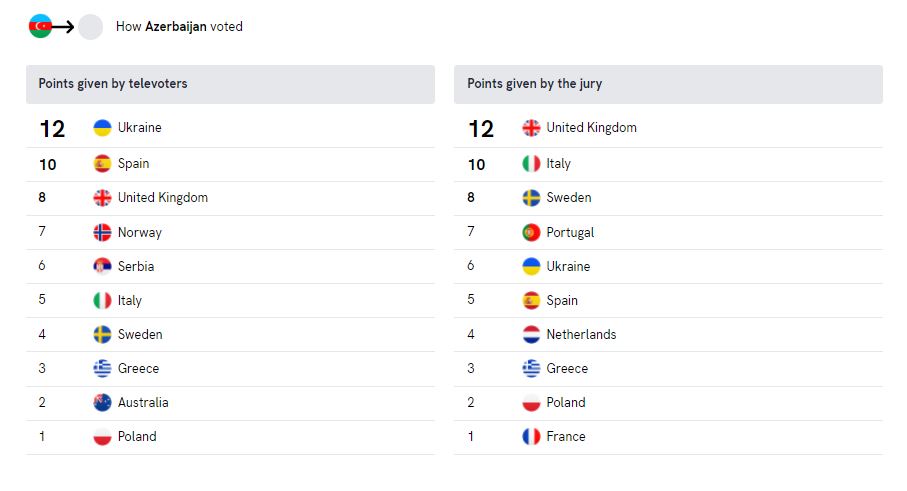Click Netherlands flag icon
The image size is (907, 491).
(x=531, y=334)
